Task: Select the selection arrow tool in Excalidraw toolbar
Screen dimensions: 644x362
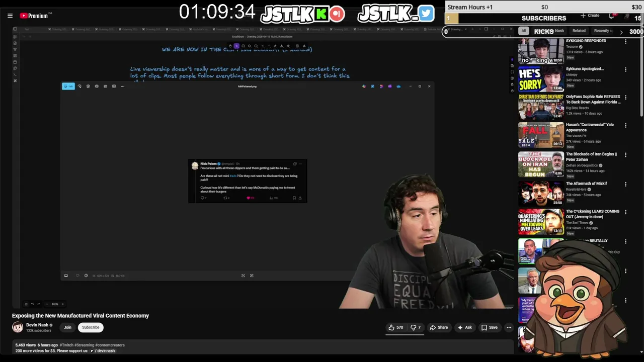Action: [236, 46]
